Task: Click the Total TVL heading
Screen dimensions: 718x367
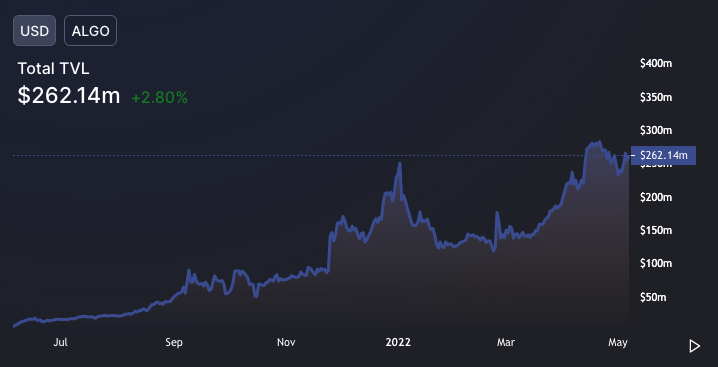Action: pos(53,69)
